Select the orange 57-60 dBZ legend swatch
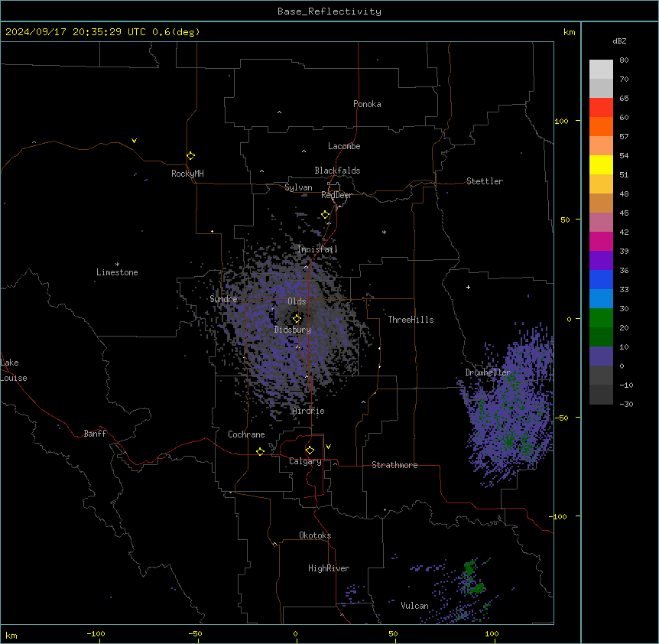 (x=601, y=127)
